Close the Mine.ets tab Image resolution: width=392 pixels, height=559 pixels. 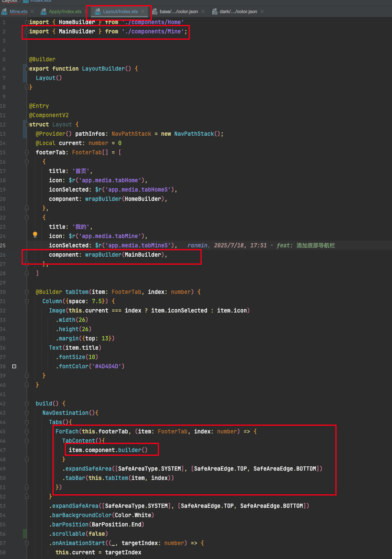click(x=33, y=11)
